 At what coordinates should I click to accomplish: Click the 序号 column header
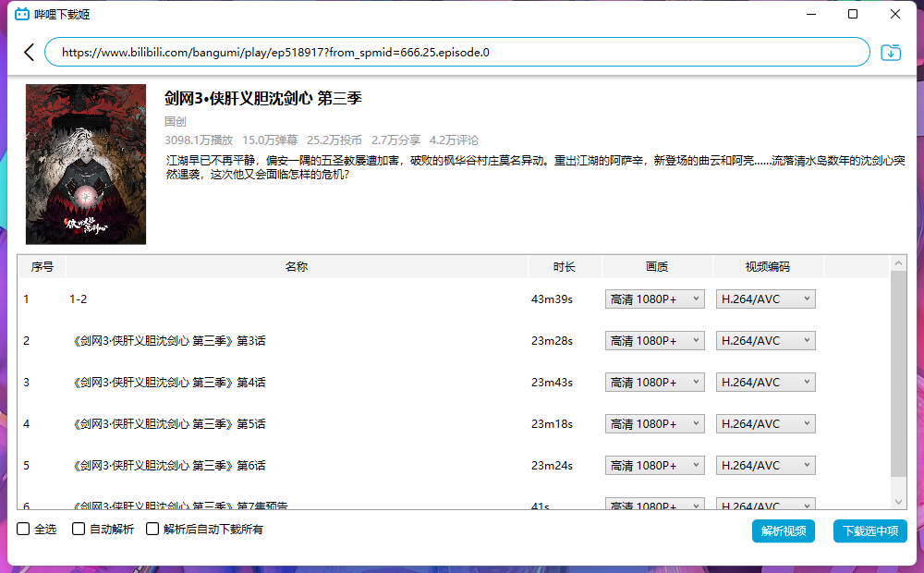click(42, 266)
